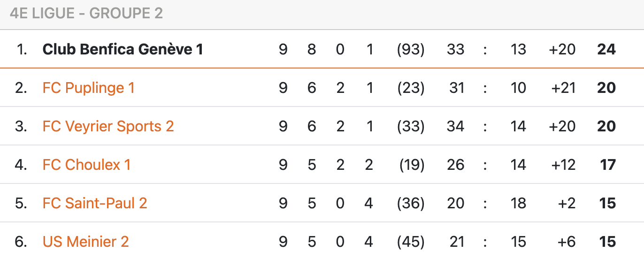Click FC Choulex's 17 points value
644x259 pixels.
(x=607, y=165)
